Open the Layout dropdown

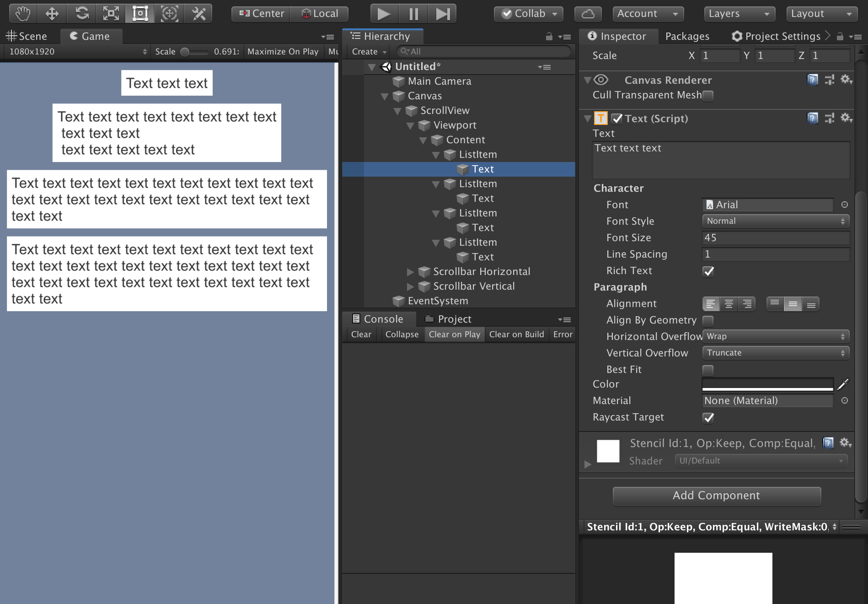click(x=822, y=14)
